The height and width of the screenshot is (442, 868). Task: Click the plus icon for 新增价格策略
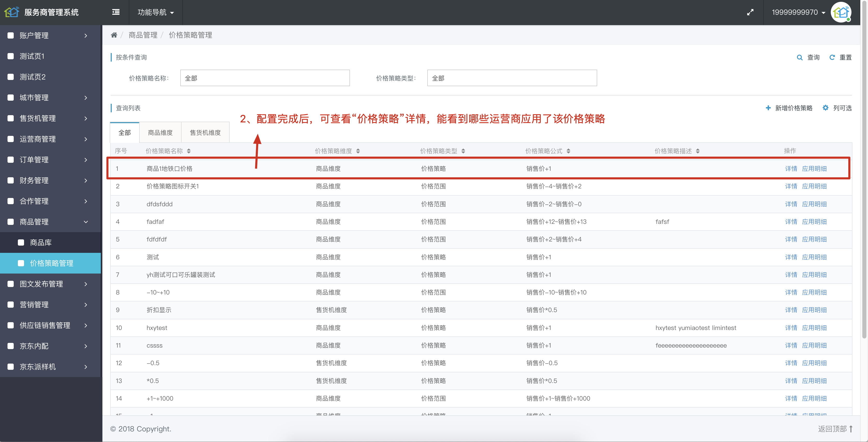768,108
